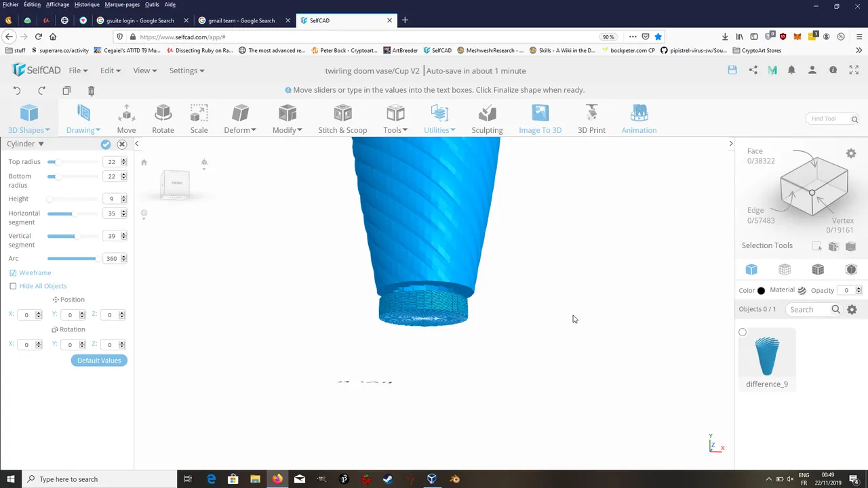868x488 pixels.
Task: Open the Edit dropdown menu
Action: [111, 70]
